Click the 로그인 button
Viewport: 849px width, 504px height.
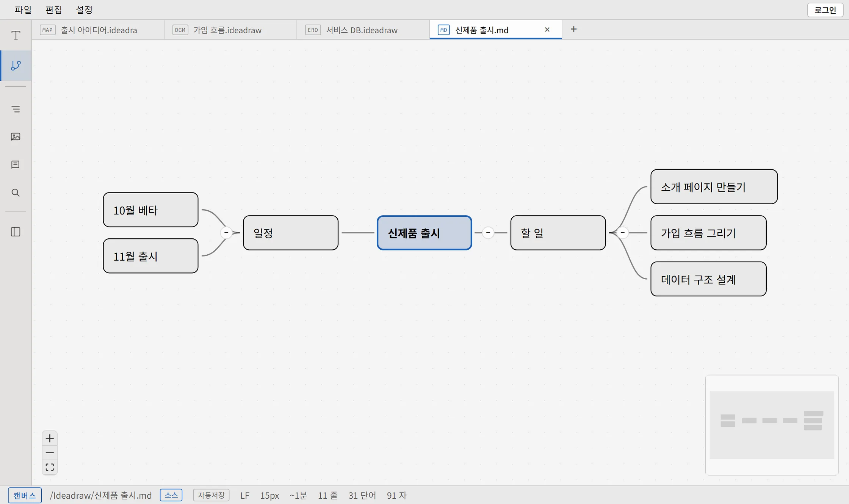click(x=825, y=10)
